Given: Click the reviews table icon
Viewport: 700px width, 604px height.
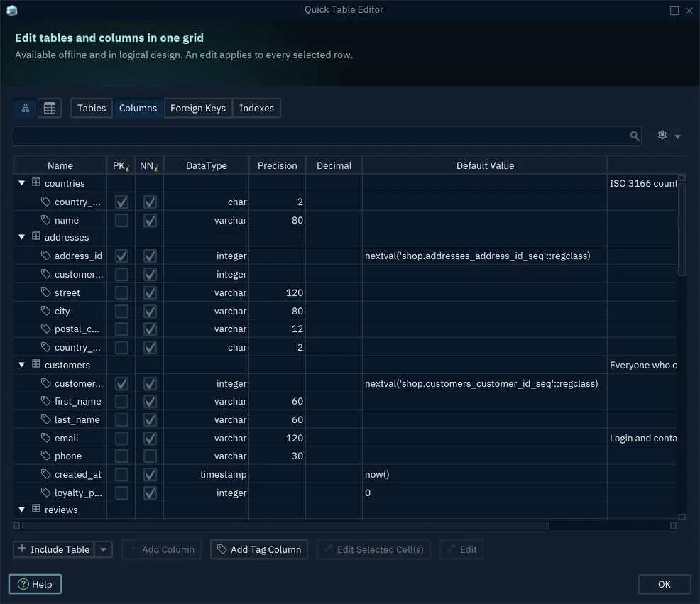Looking at the screenshot, I should click(36, 508).
